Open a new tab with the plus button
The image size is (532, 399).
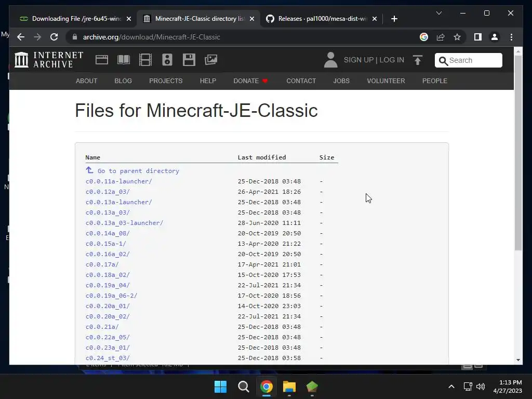pyautogui.click(x=394, y=19)
